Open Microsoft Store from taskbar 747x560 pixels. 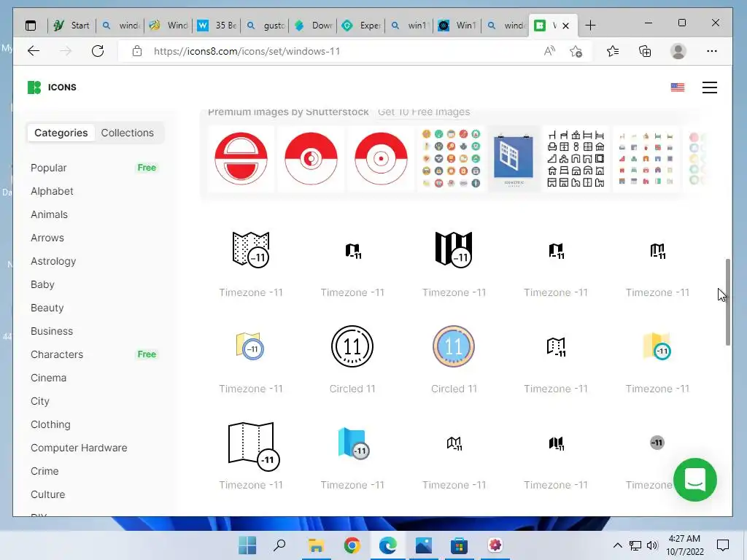(459, 545)
